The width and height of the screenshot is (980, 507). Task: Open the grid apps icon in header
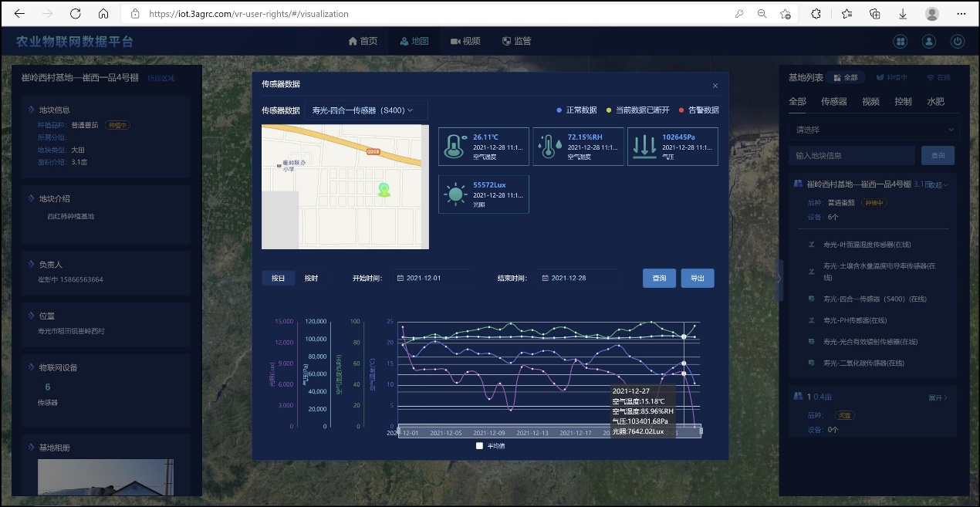900,42
